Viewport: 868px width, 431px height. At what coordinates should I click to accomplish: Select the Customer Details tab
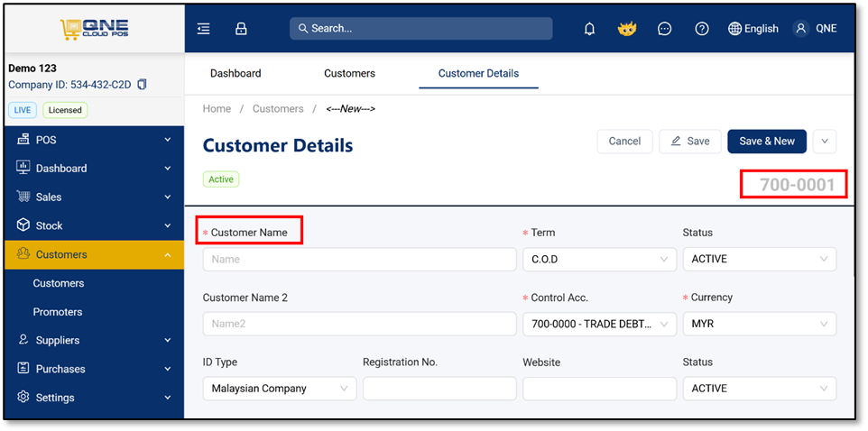click(479, 73)
